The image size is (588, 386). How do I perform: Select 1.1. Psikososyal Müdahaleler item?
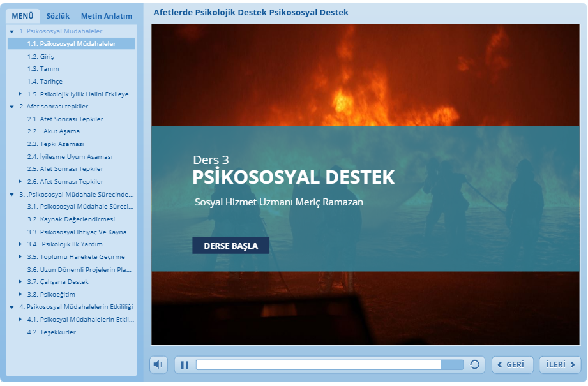pyautogui.click(x=72, y=43)
